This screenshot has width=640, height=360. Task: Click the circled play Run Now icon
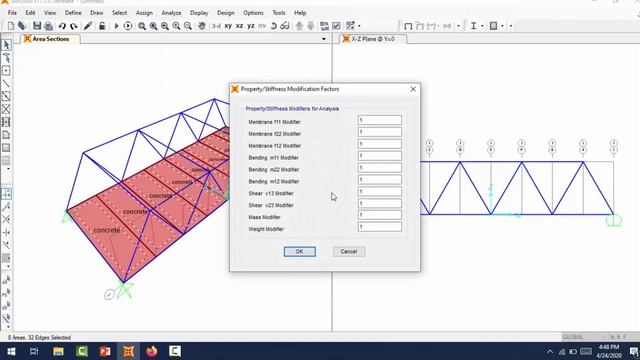(128, 26)
